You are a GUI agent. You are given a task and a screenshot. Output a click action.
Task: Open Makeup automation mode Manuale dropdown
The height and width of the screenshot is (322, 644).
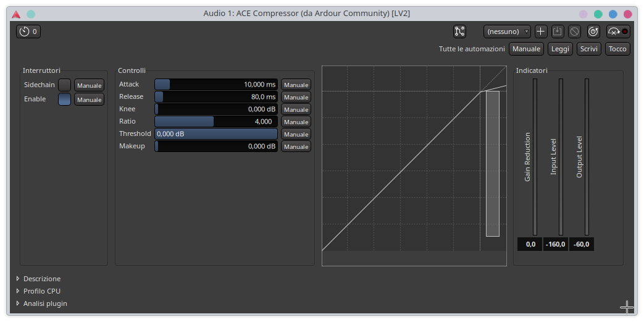click(x=296, y=146)
